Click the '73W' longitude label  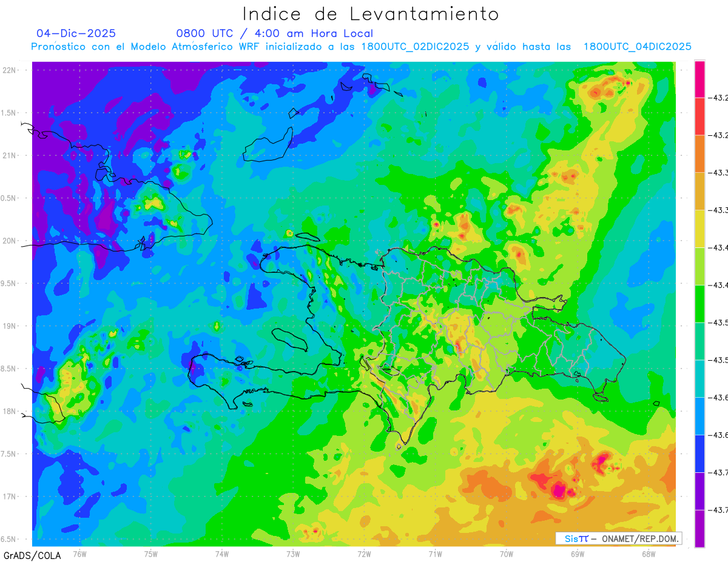(293, 554)
